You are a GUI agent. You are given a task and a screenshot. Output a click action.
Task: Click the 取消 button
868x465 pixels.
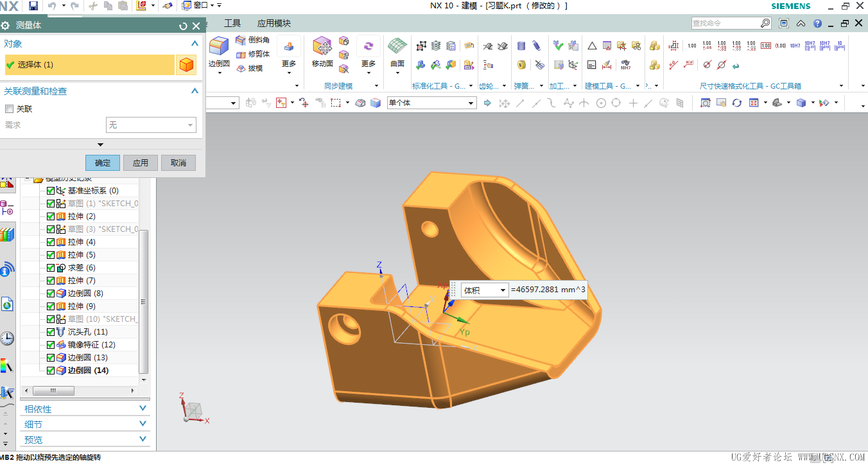pyautogui.click(x=178, y=163)
